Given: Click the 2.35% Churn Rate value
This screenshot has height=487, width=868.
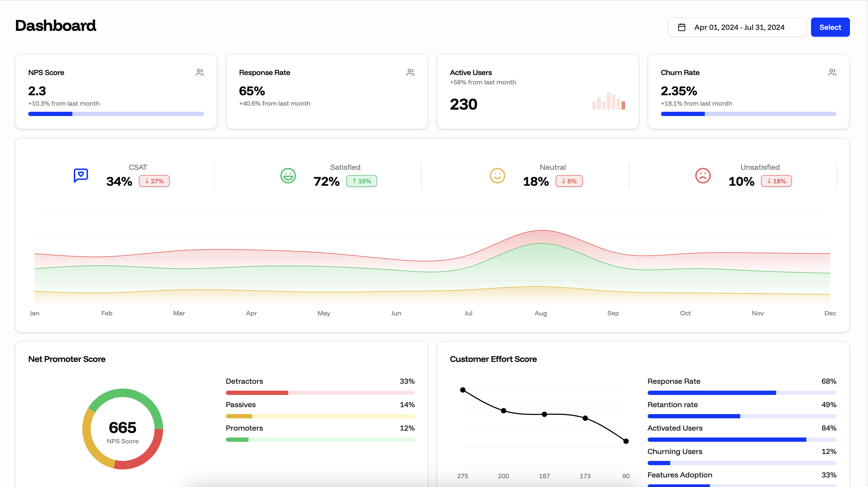Looking at the screenshot, I should coord(679,91).
